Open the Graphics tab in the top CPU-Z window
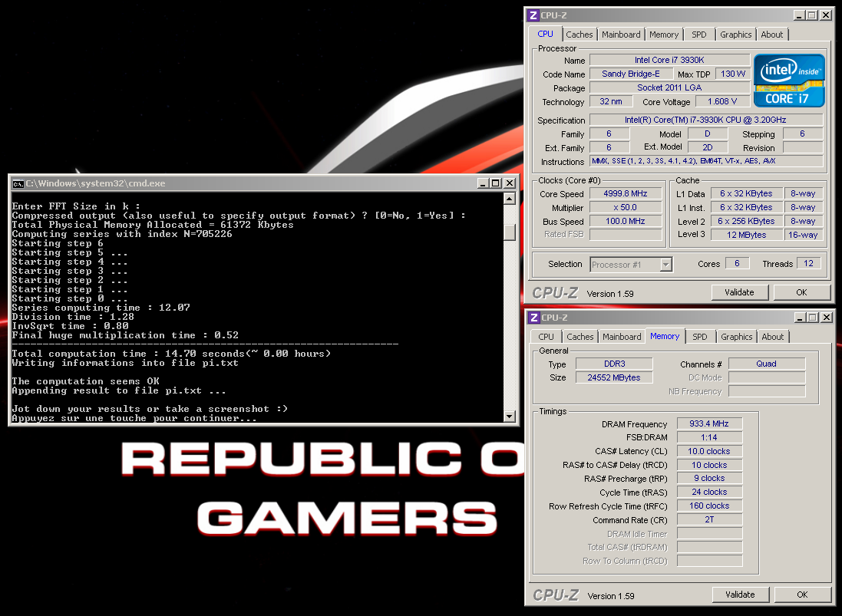The height and width of the screenshot is (616, 842). (735, 35)
